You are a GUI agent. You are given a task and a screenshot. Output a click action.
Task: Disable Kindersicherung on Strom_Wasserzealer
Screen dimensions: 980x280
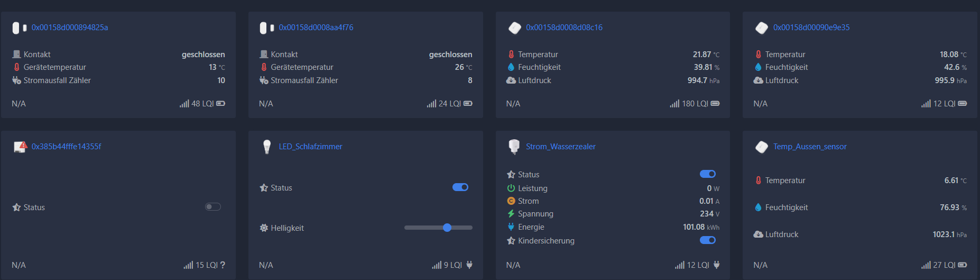708,240
